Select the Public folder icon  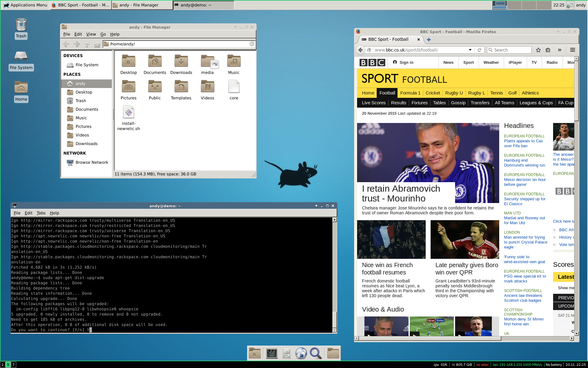(x=155, y=86)
